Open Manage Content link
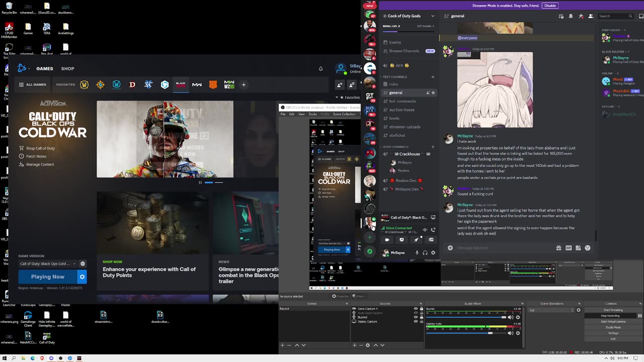 click(40, 164)
